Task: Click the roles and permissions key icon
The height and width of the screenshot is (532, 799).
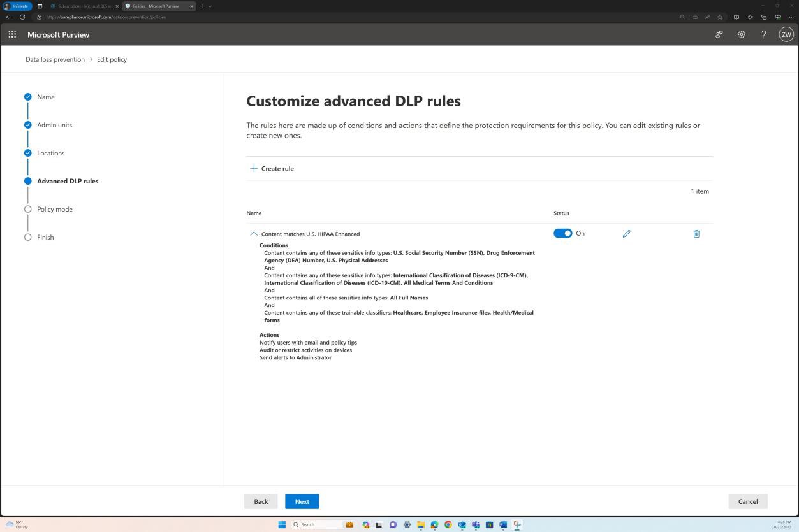Action: [x=719, y=34]
